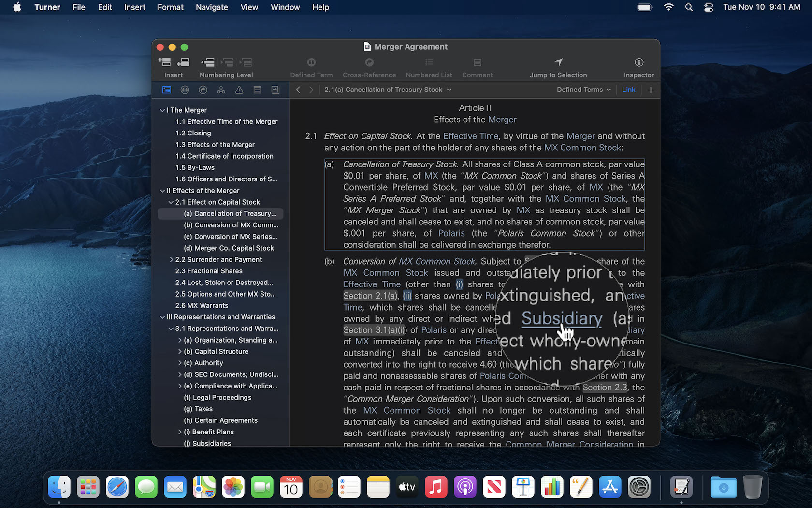The width and height of the screenshot is (812, 508).
Task: Click the Section 2.1(a) cross-reference link
Action: point(371,296)
